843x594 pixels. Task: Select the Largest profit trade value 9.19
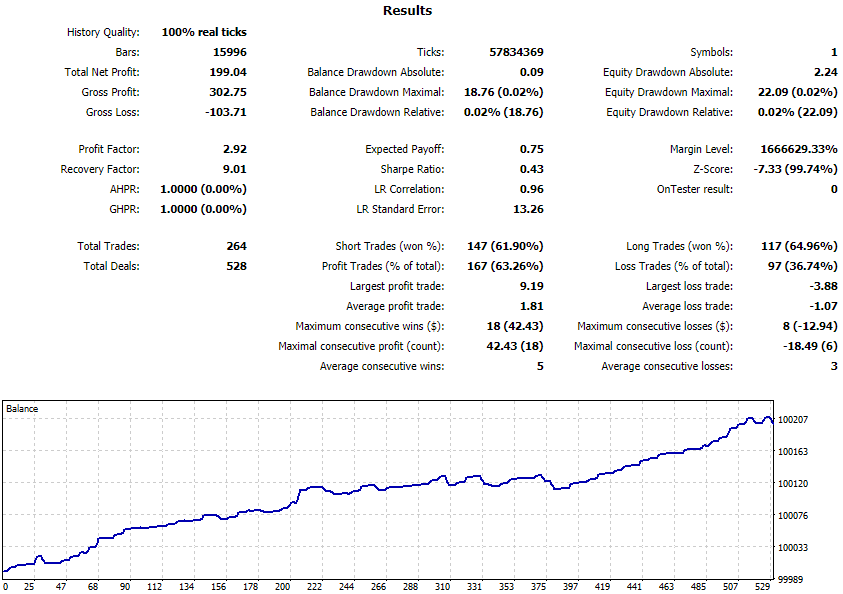tap(532, 286)
